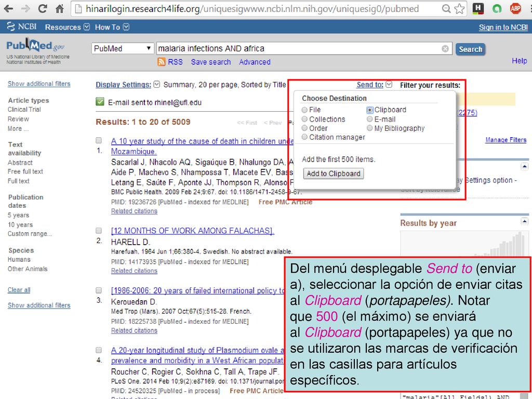This screenshot has height=399, width=532.
Task: Click the blue Search button
Action: [471, 49]
